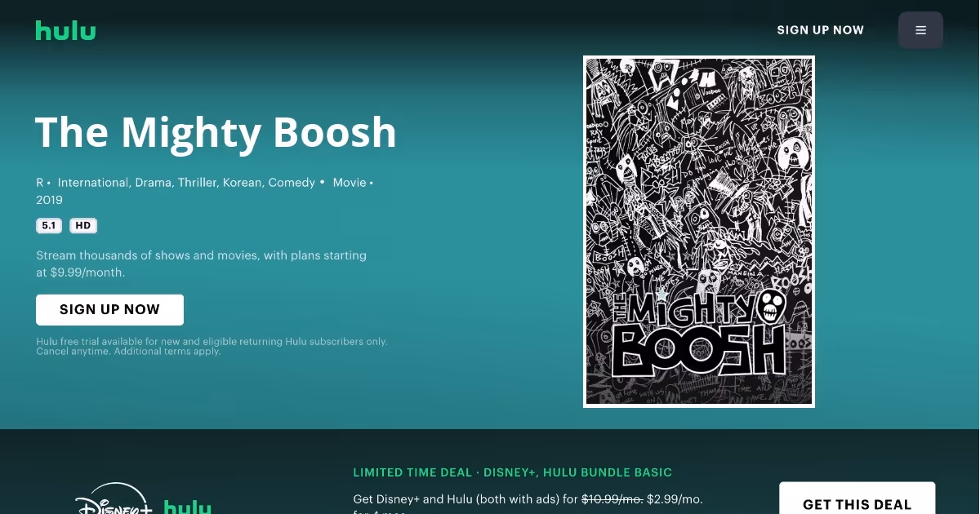
Task: Click the International genre label
Action: (93, 183)
